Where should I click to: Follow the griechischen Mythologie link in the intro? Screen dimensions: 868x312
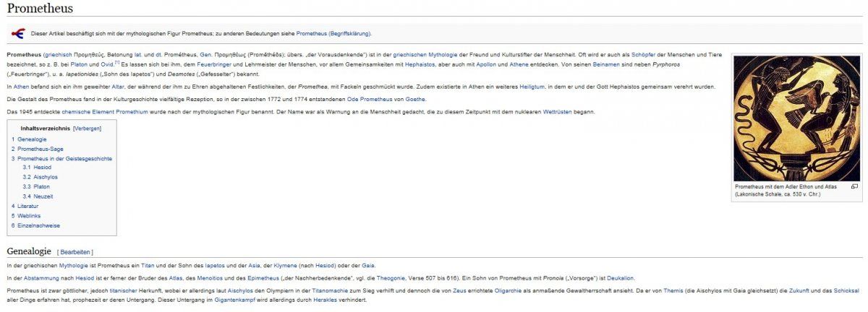[425, 55]
